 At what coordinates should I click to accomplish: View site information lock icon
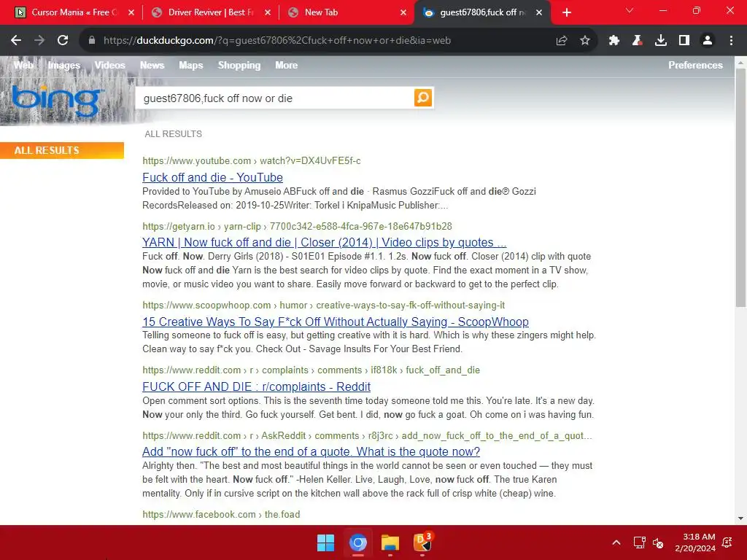point(92,41)
